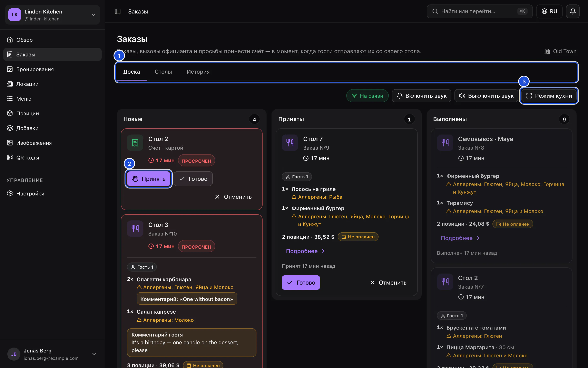This screenshot has width=588, height=368.
Task: Mark Стол 7 order as Готово
Action: [x=301, y=283]
